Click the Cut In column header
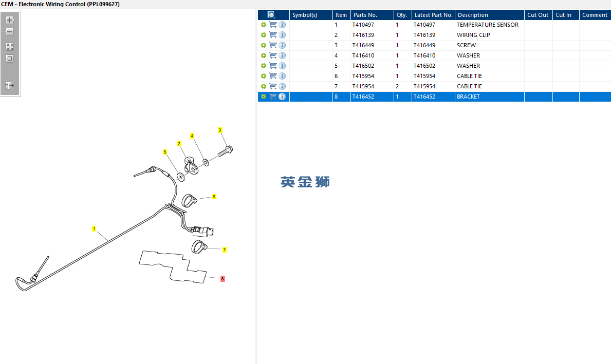 (x=566, y=15)
